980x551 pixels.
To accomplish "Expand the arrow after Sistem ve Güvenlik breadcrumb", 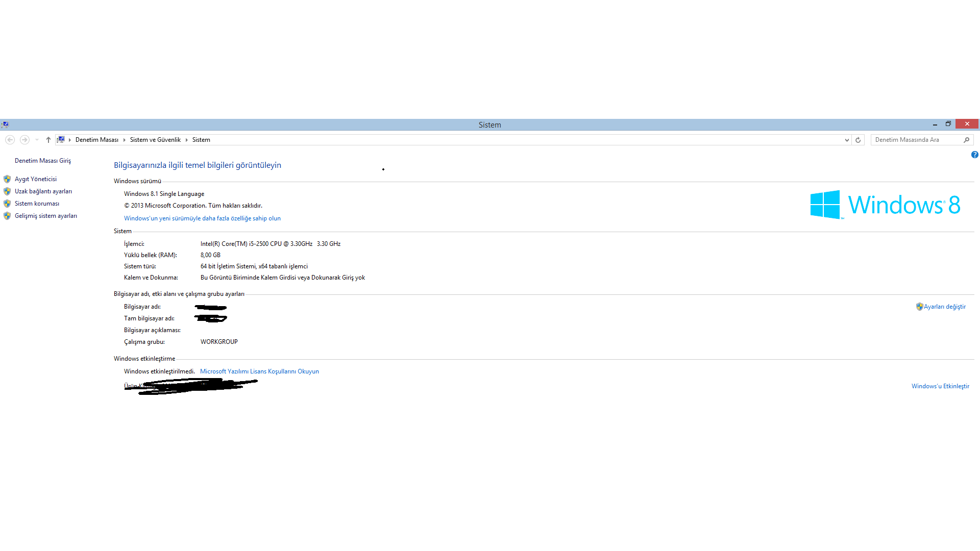I will pos(186,140).
